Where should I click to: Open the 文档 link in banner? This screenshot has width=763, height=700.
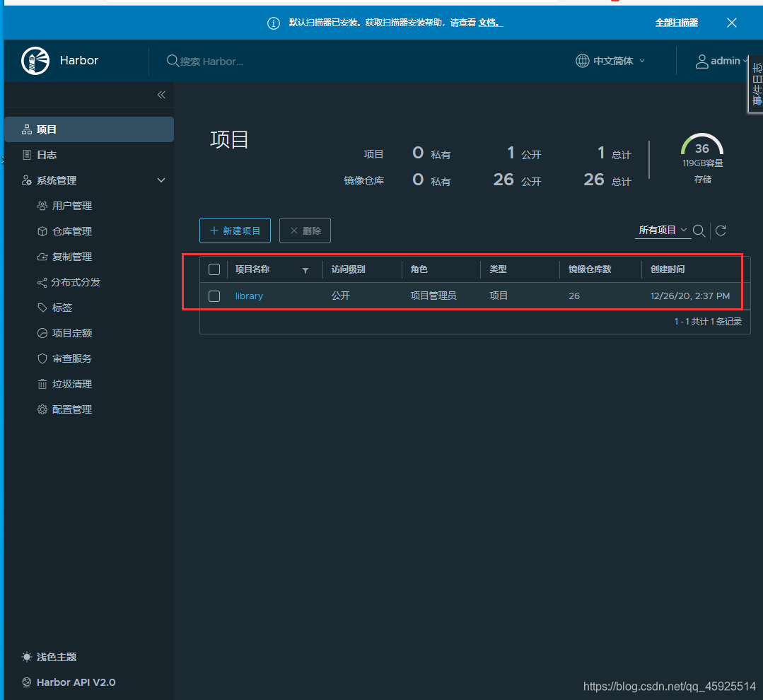tap(489, 23)
